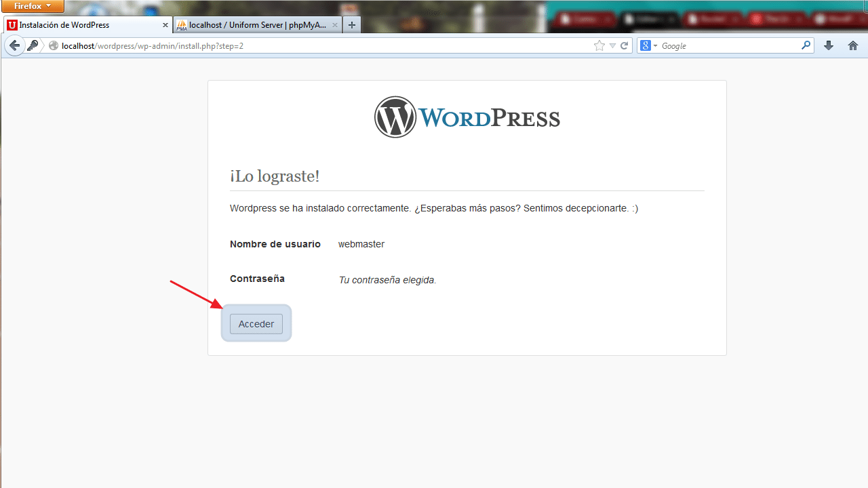Switch to the Instalación de WordPress tab
Image resolution: width=868 pixels, height=488 pixels.
tap(88, 25)
